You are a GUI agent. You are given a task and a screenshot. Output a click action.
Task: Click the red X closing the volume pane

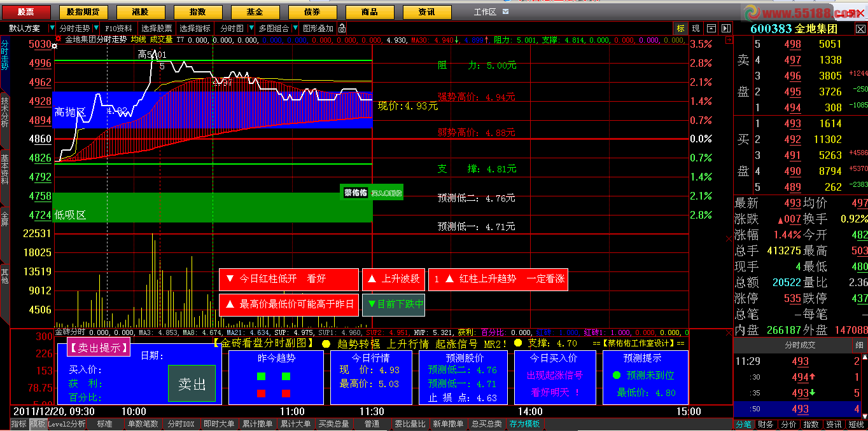tap(729, 238)
